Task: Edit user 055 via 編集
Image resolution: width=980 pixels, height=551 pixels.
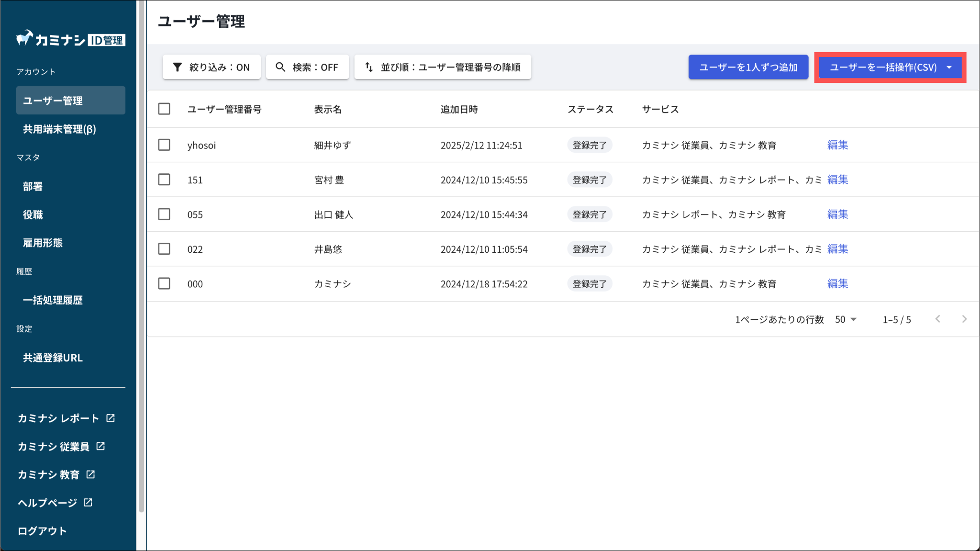Action: [x=837, y=214]
